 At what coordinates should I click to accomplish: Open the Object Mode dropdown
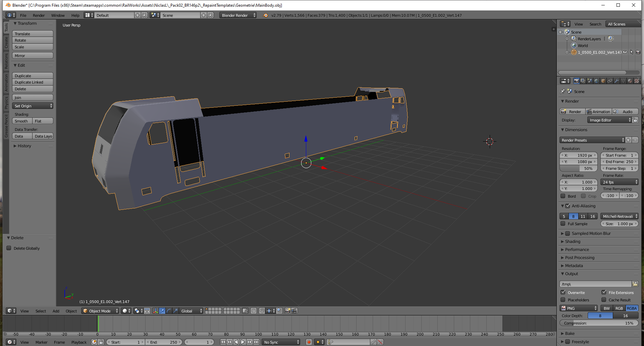100,311
